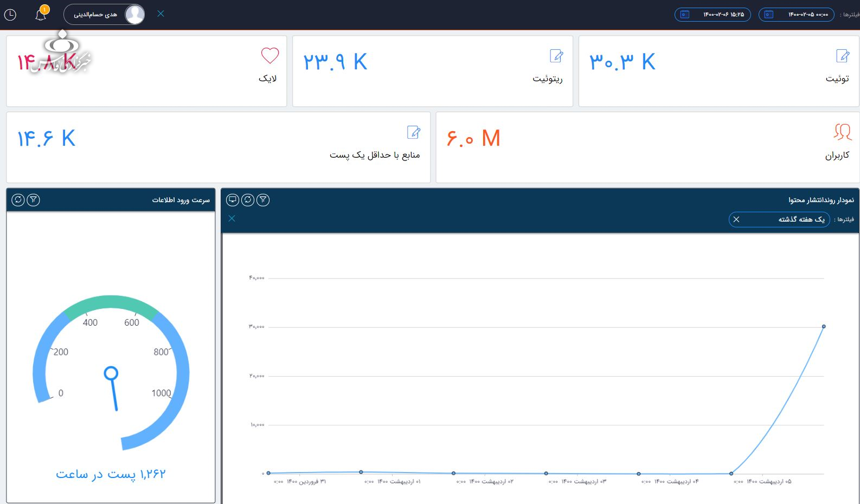Open the user profile menu هدی حسام‌الدینی
Screen dimensions: 860x504
pos(104,15)
